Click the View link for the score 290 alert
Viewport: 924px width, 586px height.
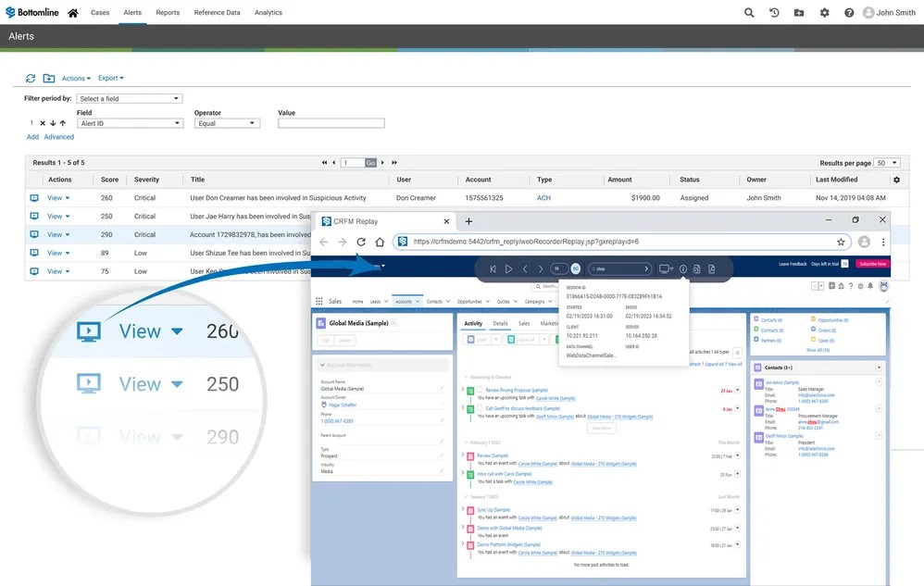pyautogui.click(x=55, y=234)
